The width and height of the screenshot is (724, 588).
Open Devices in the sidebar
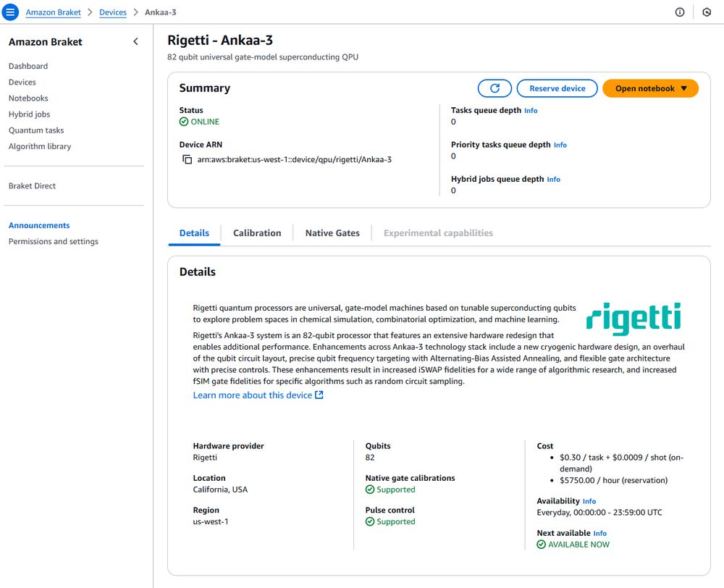click(x=22, y=83)
